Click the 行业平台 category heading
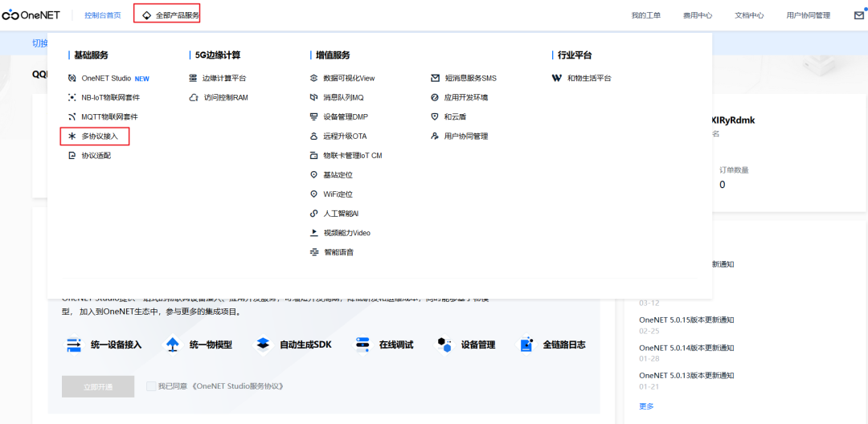 [x=575, y=55]
